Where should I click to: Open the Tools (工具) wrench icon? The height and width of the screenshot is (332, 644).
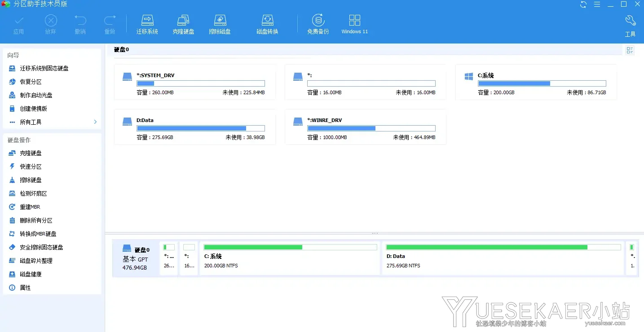pyautogui.click(x=630, y=20)
